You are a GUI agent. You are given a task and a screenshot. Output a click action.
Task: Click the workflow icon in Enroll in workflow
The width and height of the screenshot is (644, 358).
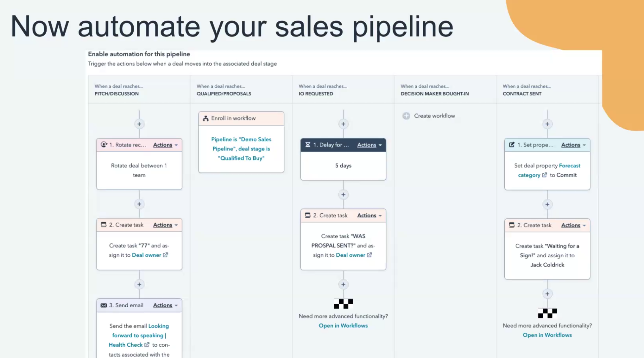tap(206, 118)
